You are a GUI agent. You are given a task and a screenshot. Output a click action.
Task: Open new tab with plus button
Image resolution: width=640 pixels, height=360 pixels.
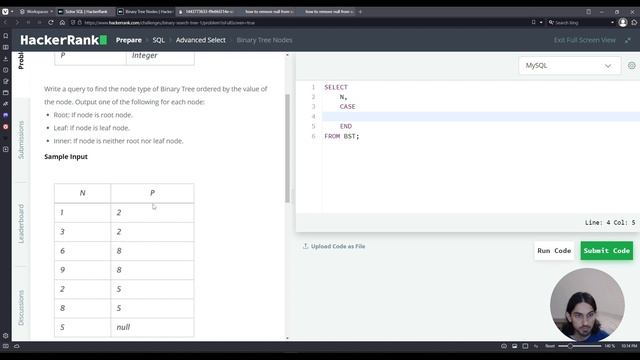pos(360,11)
